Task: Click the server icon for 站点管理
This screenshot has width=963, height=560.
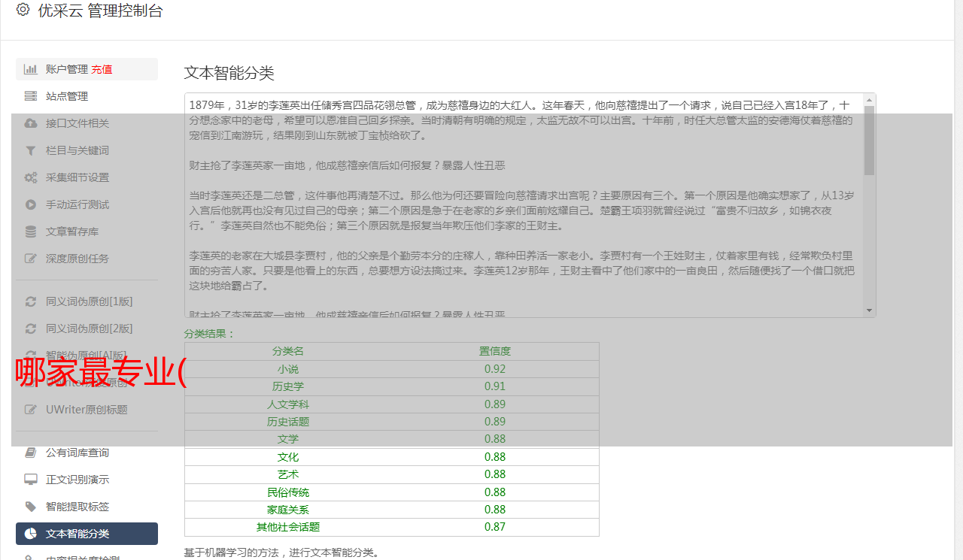Action: 31,96
